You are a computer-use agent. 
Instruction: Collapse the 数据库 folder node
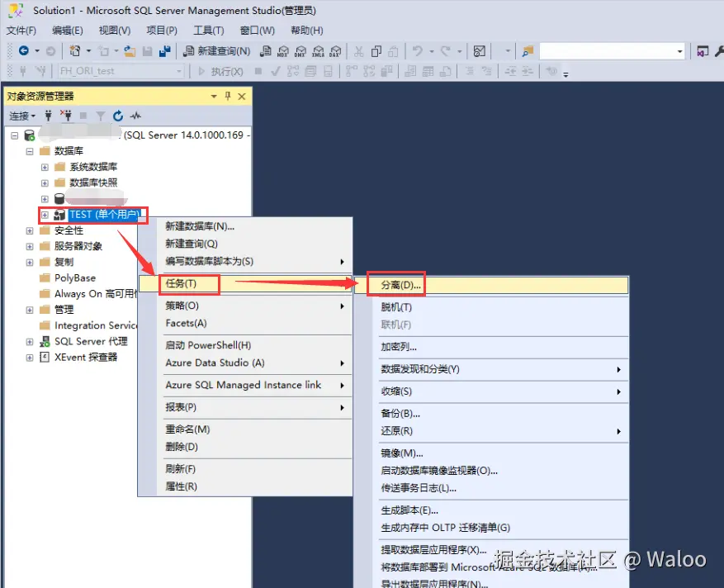[x=30, y=151]
